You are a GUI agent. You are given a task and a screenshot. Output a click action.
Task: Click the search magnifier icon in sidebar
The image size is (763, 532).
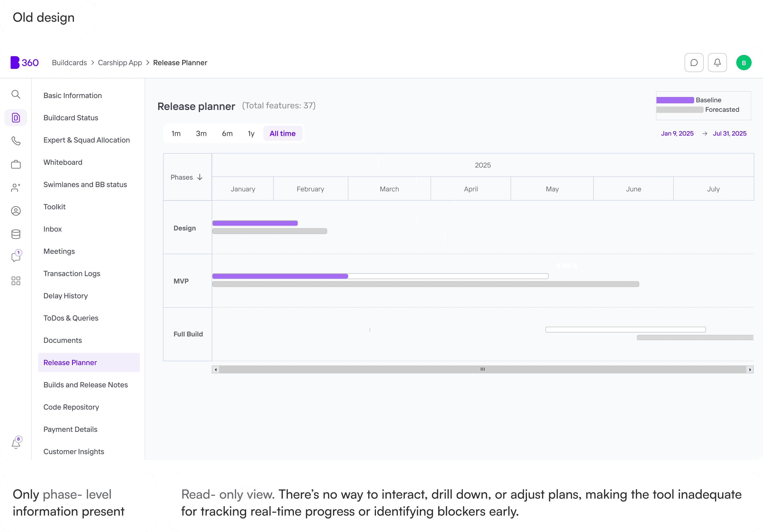coord(16,94)
